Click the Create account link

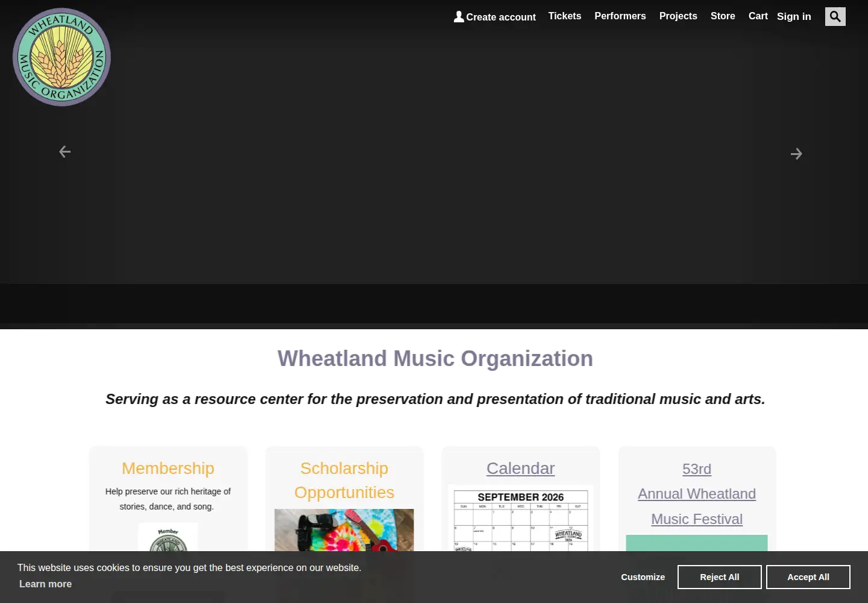(495, 17)
